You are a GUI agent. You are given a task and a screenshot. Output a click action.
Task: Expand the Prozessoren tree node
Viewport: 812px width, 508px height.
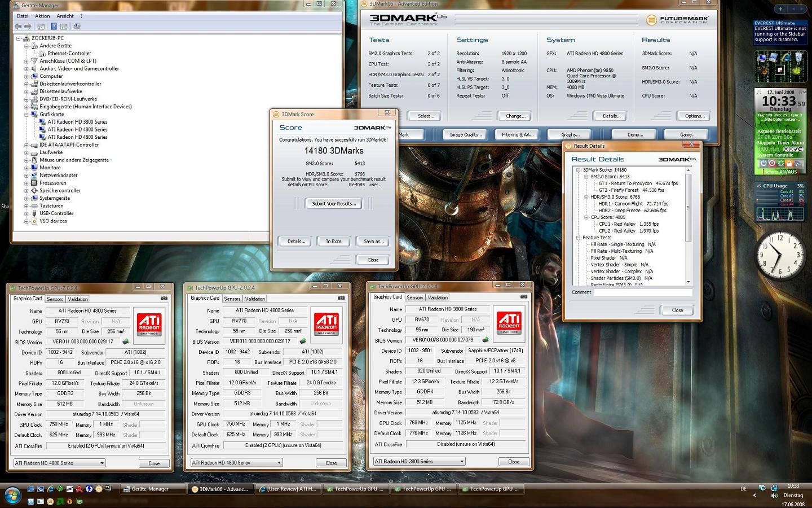click(27, 183)
